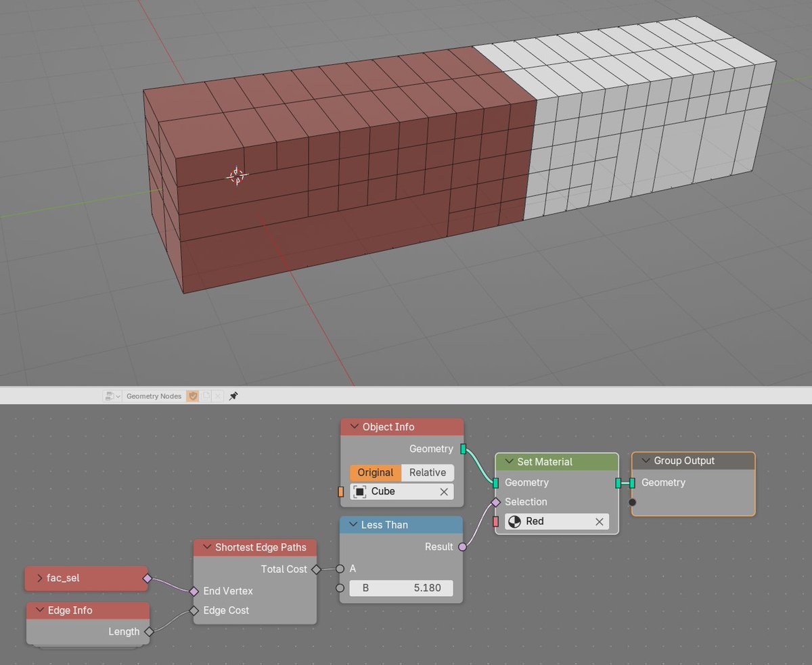Open the Red material selector

point(556,522)
